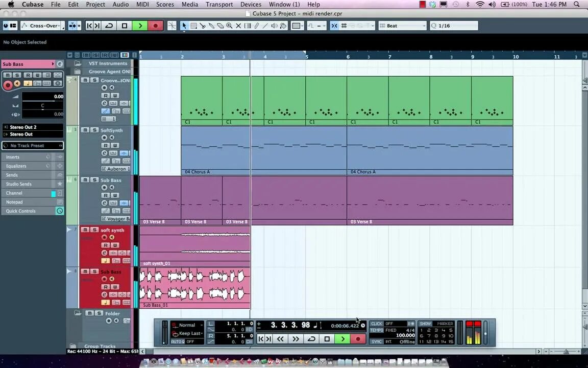The image size is (588, 368).
Task: Click the inspector pan control showing C
Action: 42,106
